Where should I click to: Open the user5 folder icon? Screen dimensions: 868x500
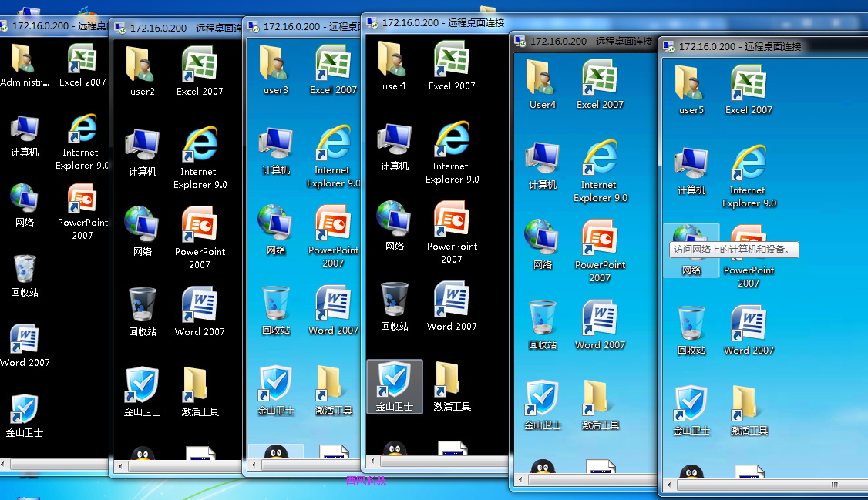tap(691, 90)
